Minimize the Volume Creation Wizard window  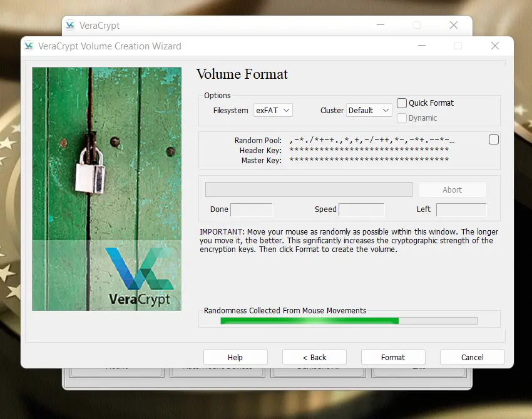click(422, 46)
